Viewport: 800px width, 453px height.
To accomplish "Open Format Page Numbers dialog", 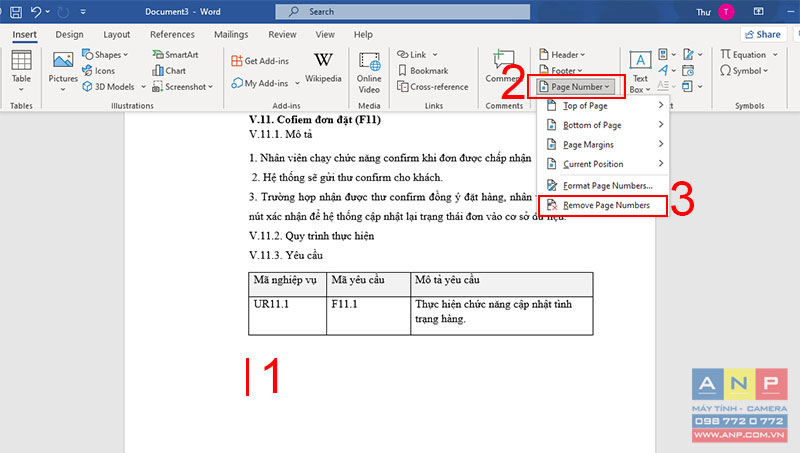I will point(604,186).
